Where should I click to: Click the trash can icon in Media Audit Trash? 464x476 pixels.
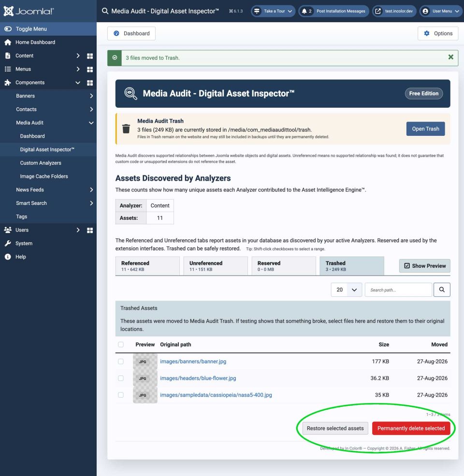126,129
